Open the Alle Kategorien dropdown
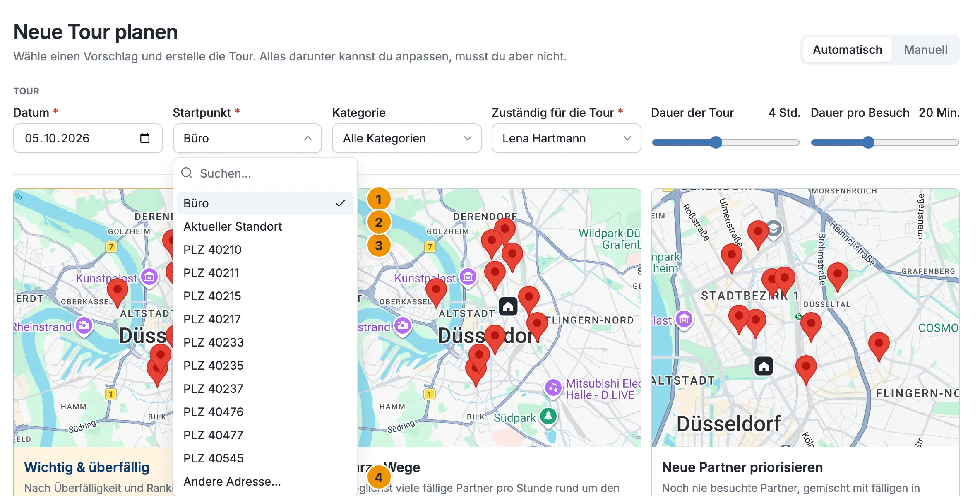Image resolution: width=980 pixels, height=496 pixels. (406, 138)
